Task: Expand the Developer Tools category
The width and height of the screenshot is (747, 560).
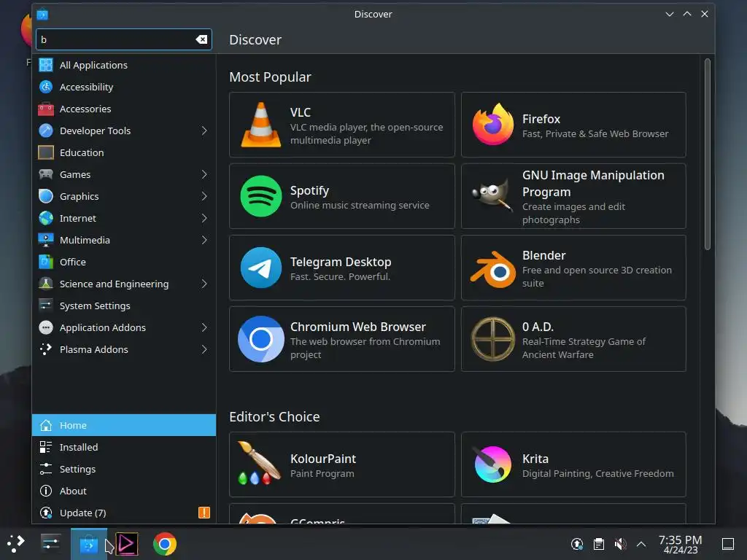Action: (x=204, y=131)
